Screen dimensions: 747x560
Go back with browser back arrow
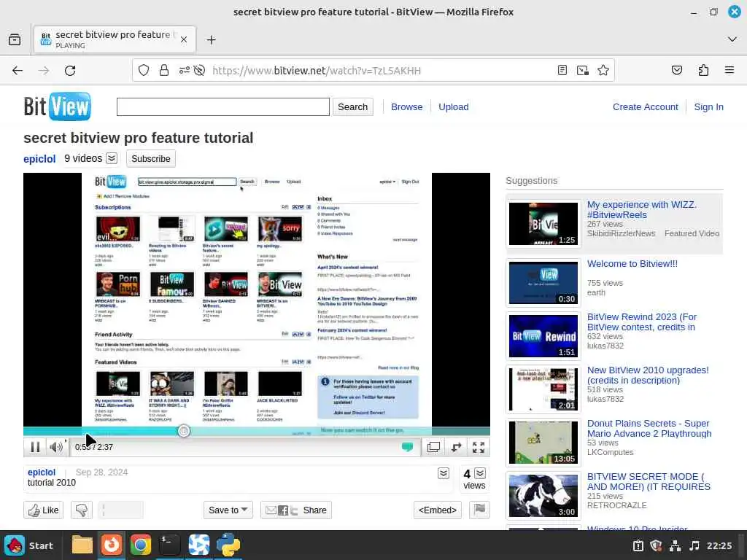tap(18, 71)
